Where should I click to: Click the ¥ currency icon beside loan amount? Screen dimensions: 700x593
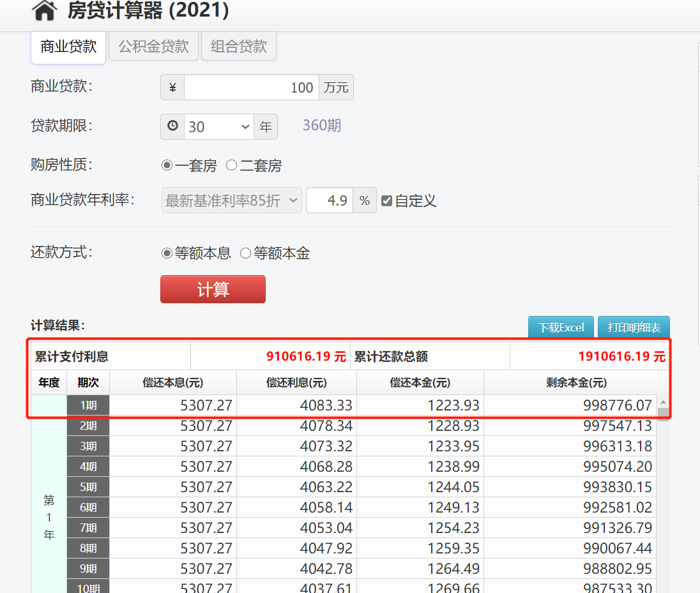click(171, 87)
